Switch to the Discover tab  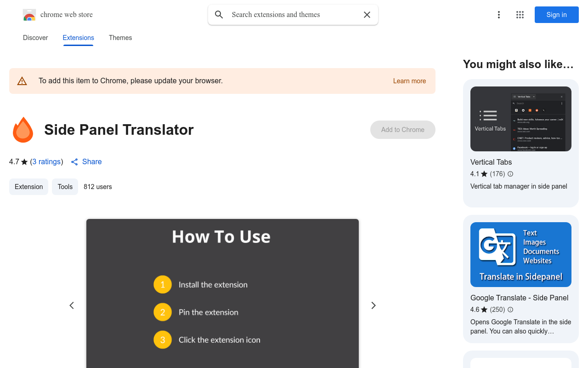(x=35, y=38)
